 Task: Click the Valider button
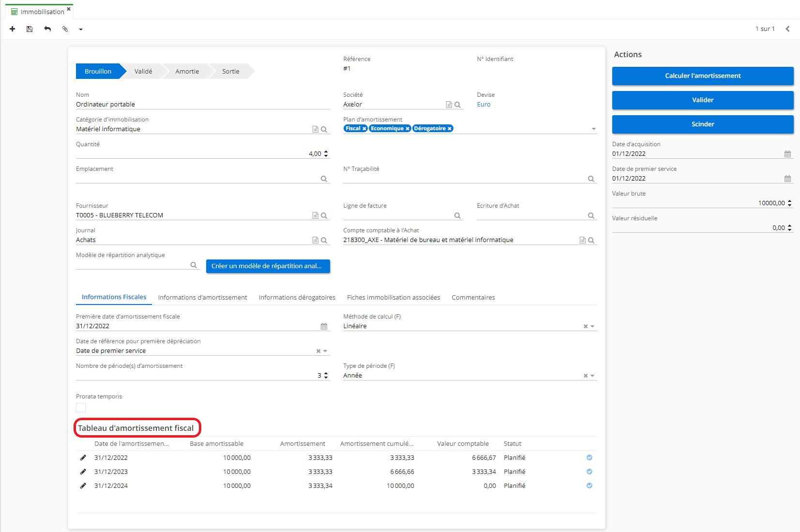tap(703, 100)
